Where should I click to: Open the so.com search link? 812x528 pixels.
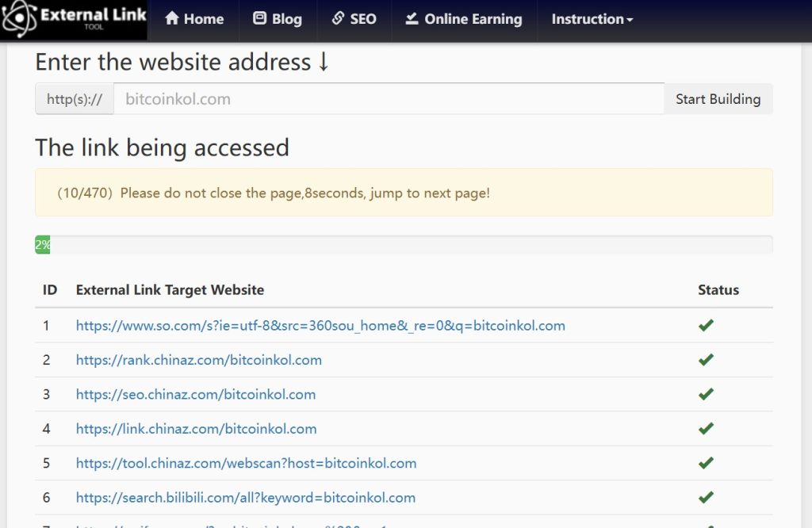tap(320, 326)
